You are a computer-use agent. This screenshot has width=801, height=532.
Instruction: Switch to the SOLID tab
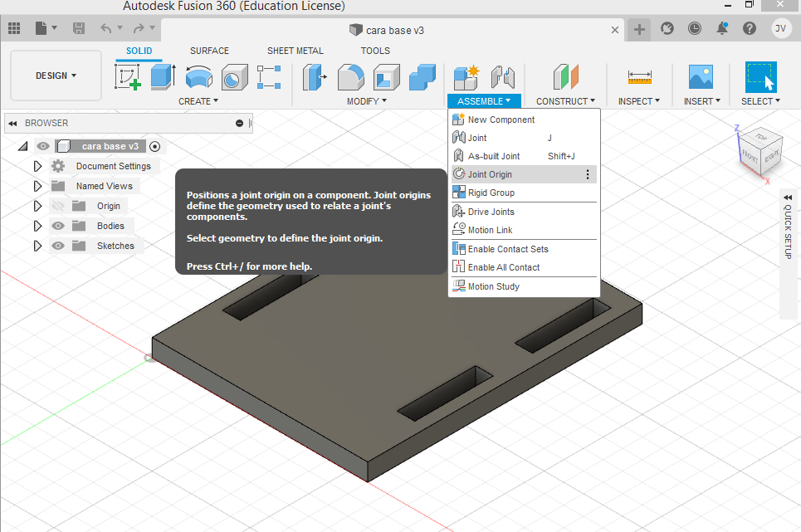click(139, 51)
